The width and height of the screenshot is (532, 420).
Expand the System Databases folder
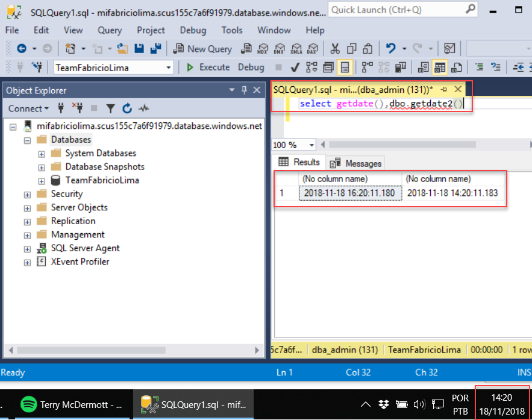click(42, 154)
